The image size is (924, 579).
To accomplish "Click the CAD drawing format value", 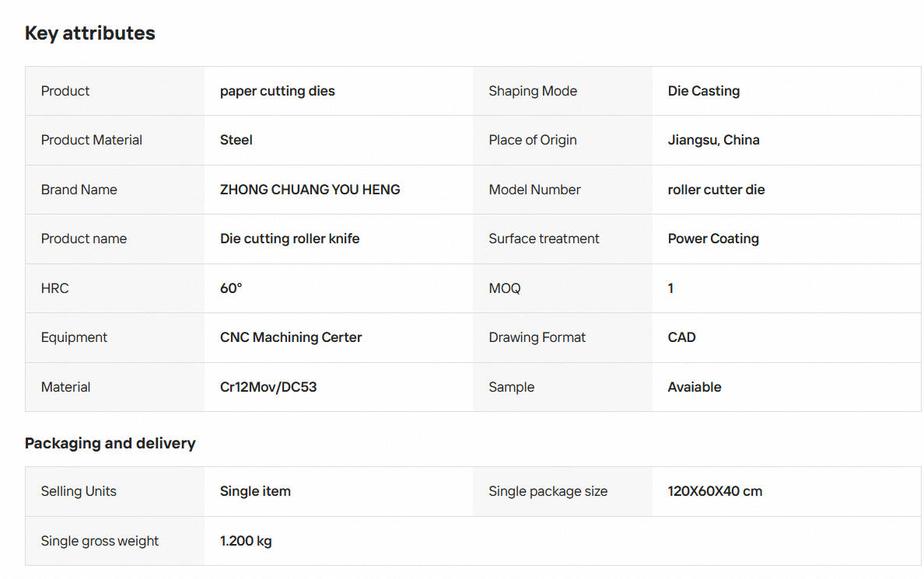I will [682, 337].
